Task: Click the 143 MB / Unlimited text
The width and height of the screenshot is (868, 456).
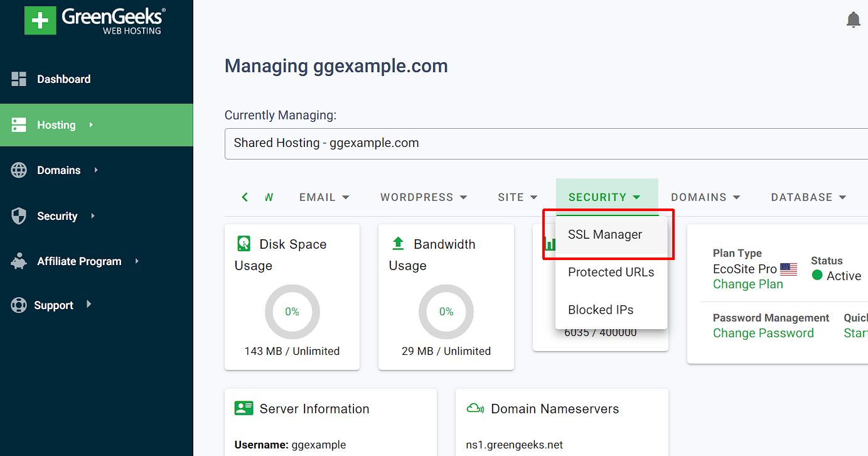Action: (292, 351)
